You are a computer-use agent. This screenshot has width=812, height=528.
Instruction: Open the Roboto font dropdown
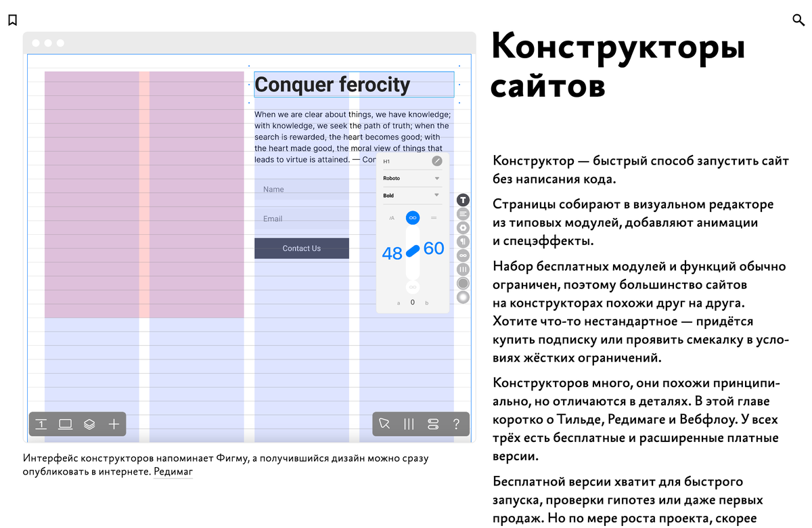(412, 179)
